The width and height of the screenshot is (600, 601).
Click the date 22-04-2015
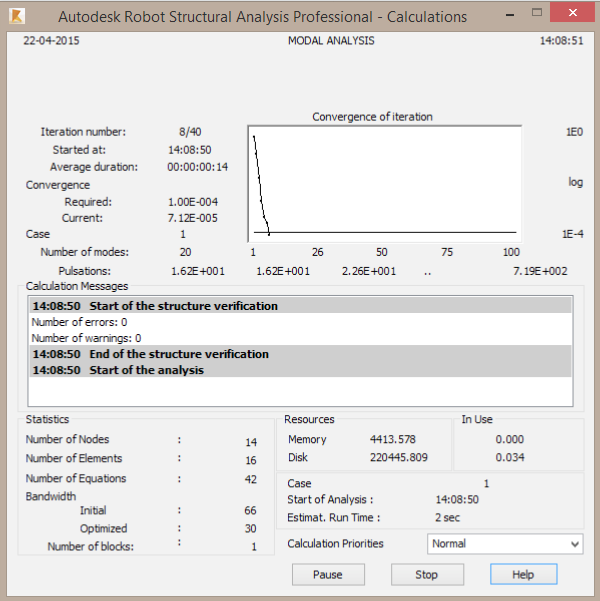pos(51,41)
